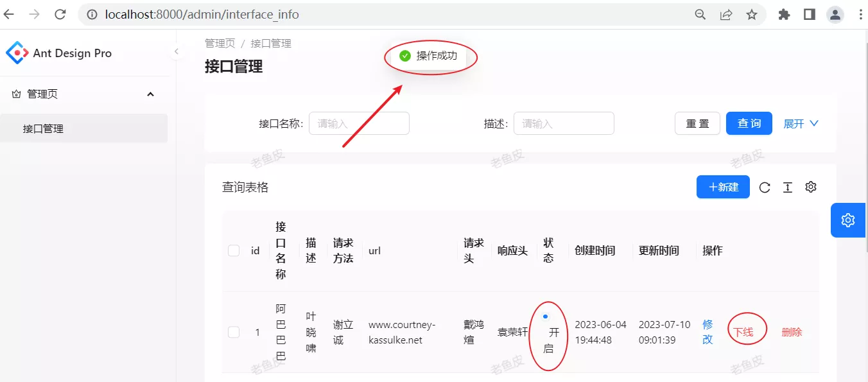This screenshot has height=382, width=868.
Task: Open the site info icon in address bar
Action: click(x=92, y=14)
